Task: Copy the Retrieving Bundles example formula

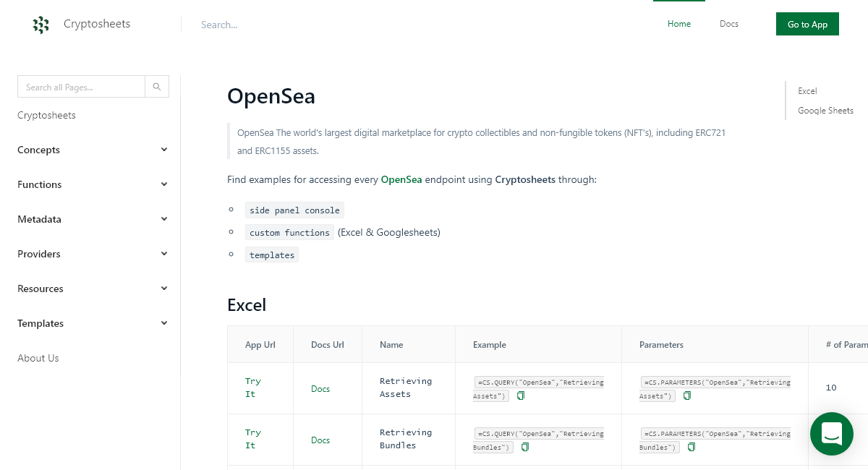Action: (x=524, y=447)
